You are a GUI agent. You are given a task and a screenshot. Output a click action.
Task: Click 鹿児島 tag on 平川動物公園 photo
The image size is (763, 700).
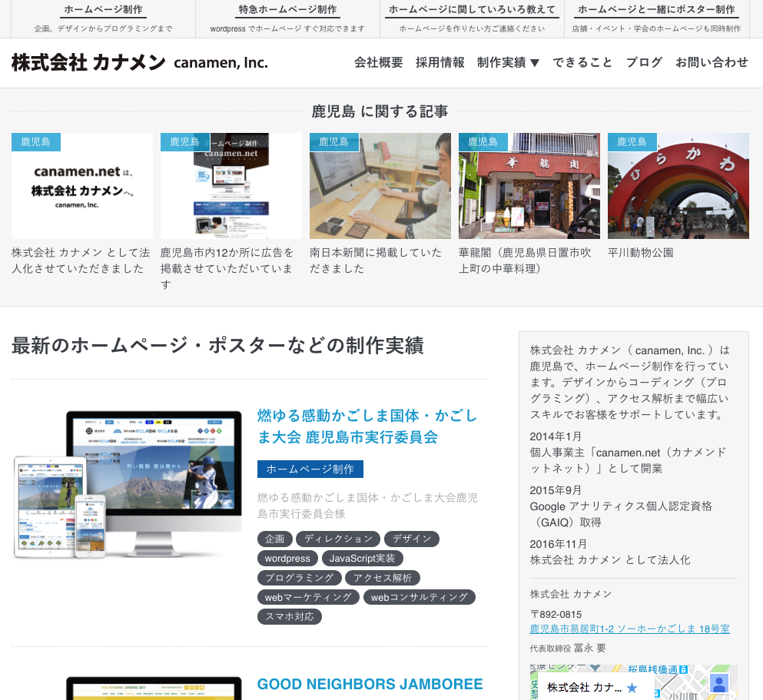[x=632, y=142]
